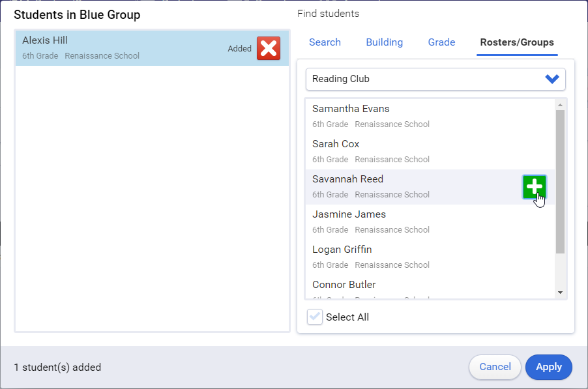Click the 'Find students' label
Image resolution: width=588 pixels, height=389 pixels.
(x=328, y=14)
